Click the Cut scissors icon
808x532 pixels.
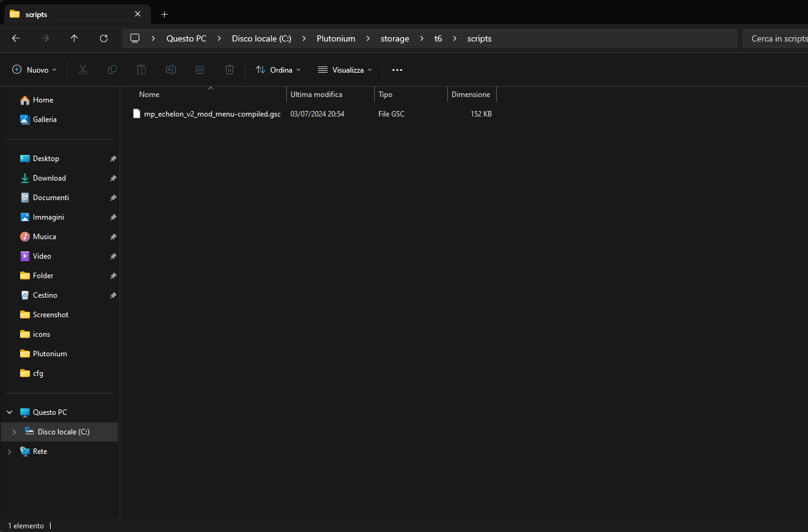83,70
